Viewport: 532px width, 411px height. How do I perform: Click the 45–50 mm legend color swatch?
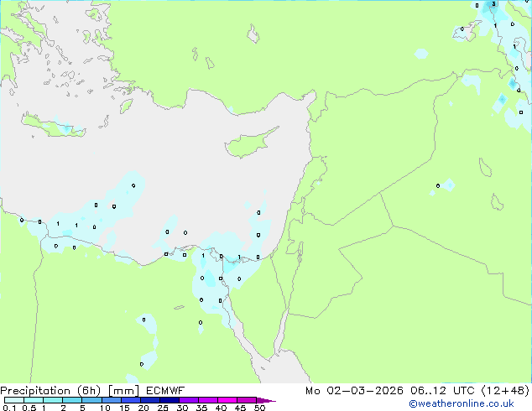[x=247, y=400]
